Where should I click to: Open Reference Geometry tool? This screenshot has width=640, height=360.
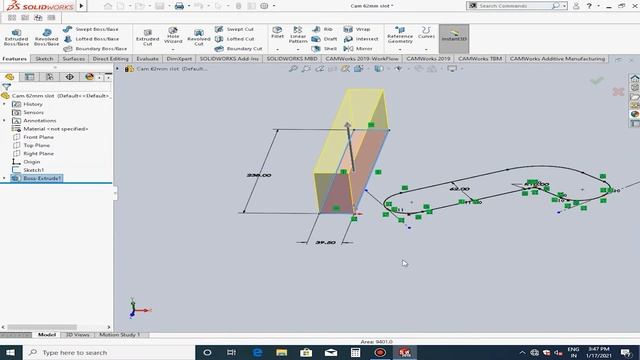tap(400, 35)
